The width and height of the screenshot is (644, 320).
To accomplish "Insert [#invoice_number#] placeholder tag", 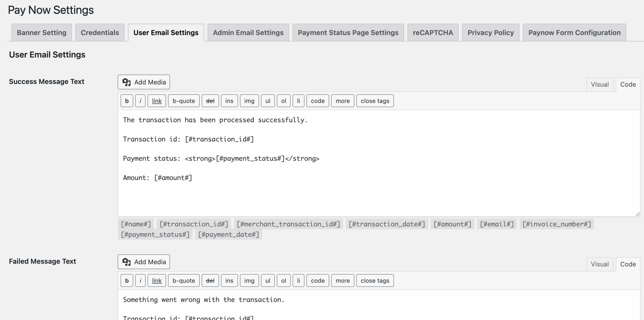I will (557, 224).
